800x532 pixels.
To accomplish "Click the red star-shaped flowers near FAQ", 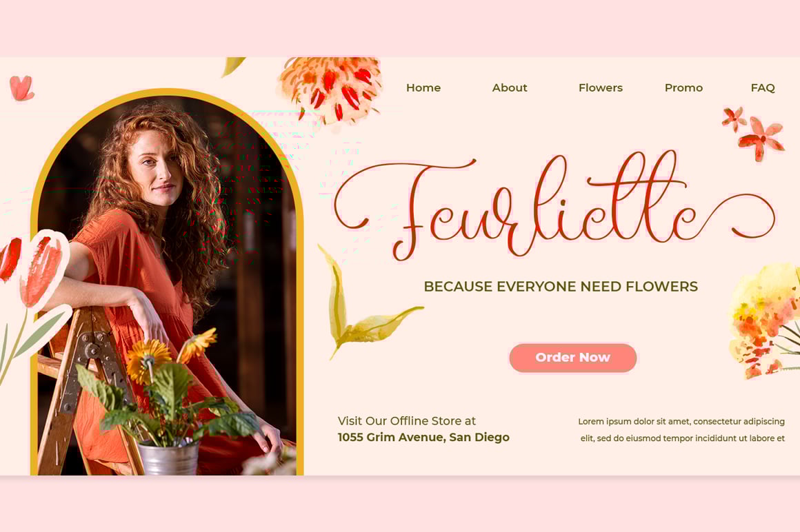I will coord(753,133).
